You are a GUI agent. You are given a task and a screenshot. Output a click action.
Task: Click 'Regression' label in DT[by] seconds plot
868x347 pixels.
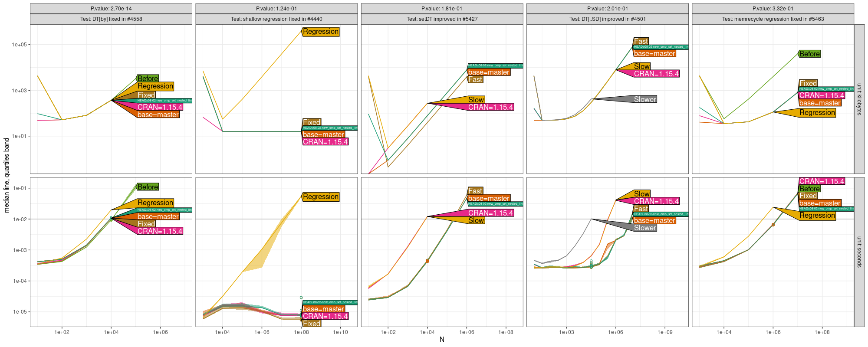155,203
